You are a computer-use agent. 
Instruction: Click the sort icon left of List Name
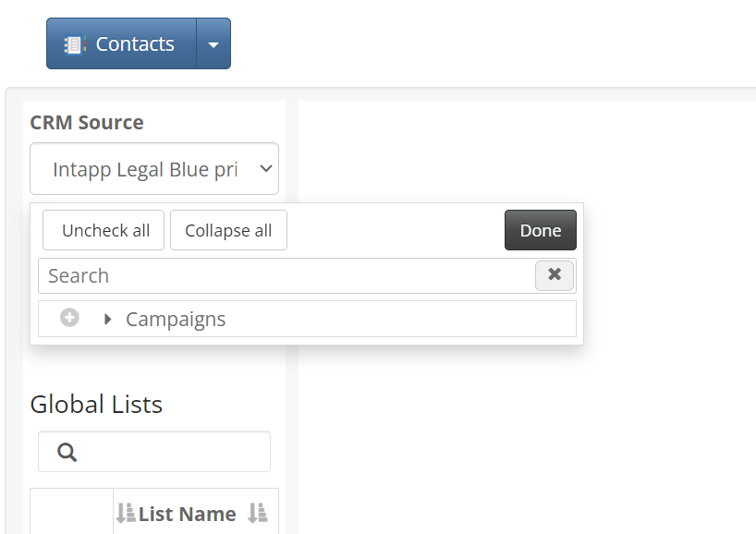point(126,513)
